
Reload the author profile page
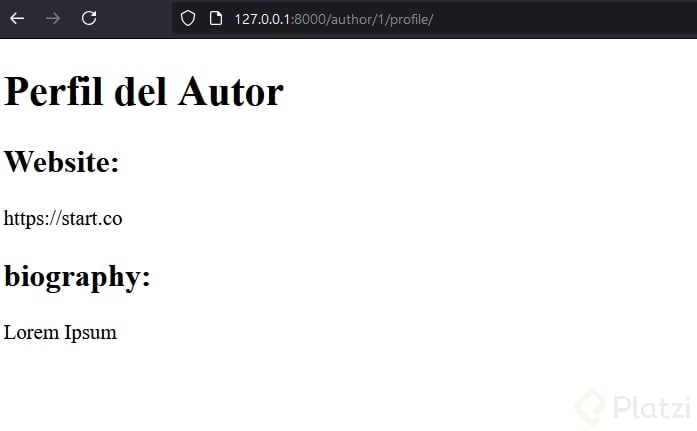coord(89,18)
